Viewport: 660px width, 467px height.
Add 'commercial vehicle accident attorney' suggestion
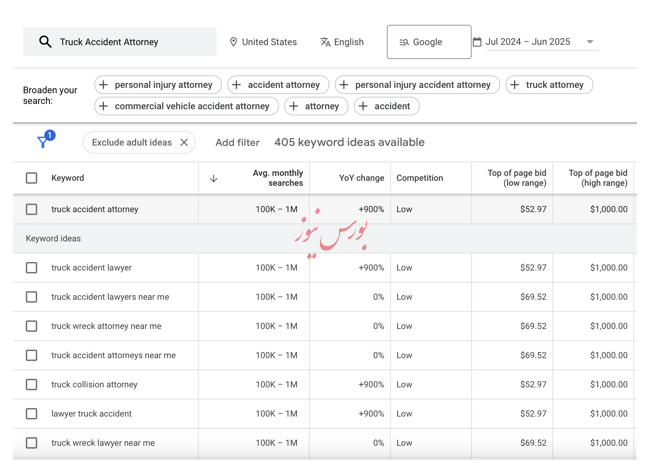click(187, 106)
